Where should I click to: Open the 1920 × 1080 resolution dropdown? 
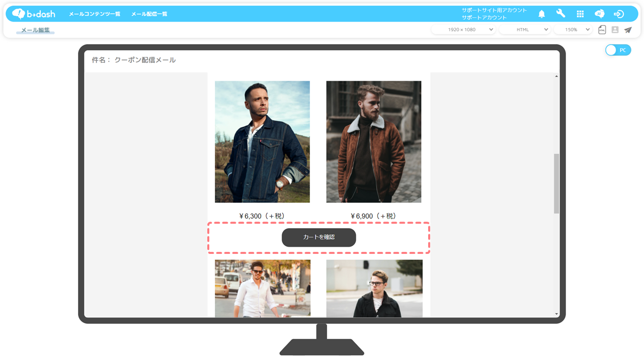[x=463, y=30]
